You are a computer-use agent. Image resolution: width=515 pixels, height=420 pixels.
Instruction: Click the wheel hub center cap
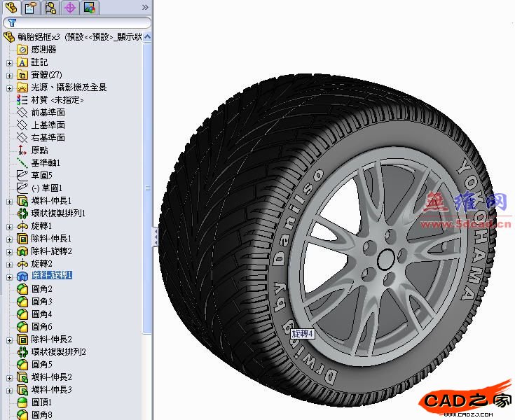coord(386,259)
